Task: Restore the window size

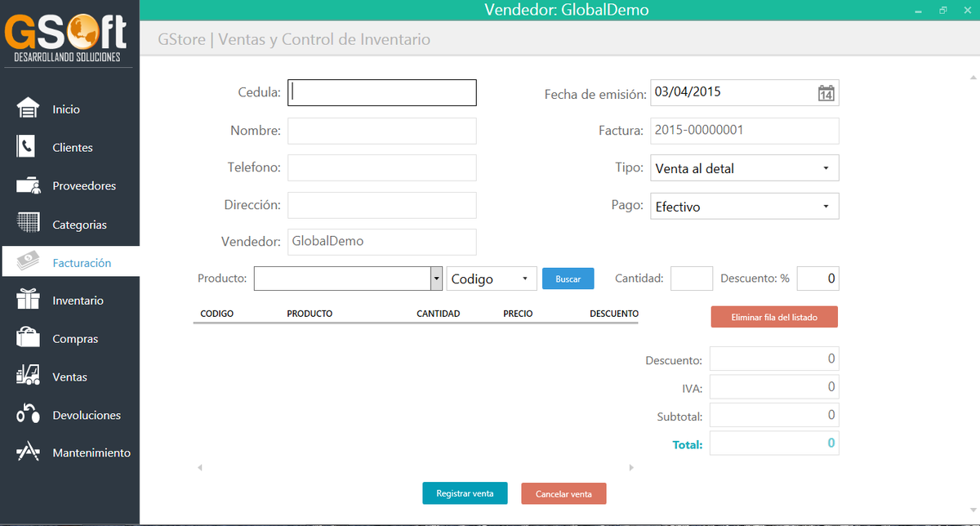Action: 942,11
